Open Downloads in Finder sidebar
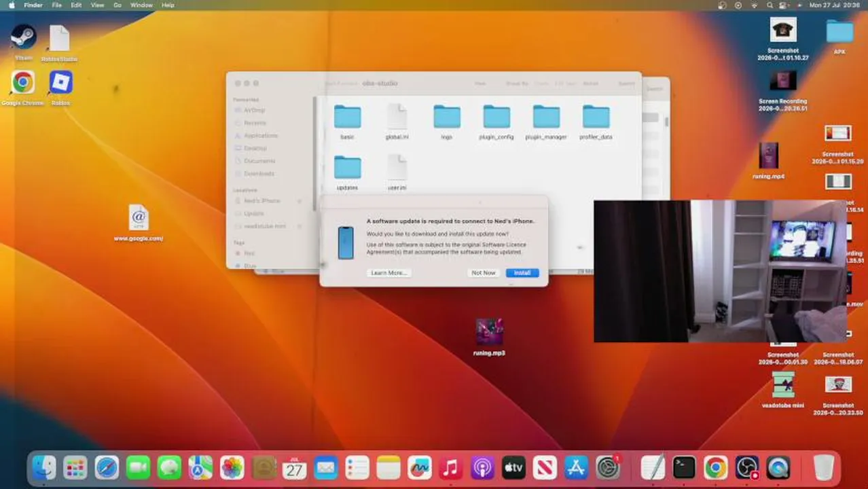 (259, 174)
